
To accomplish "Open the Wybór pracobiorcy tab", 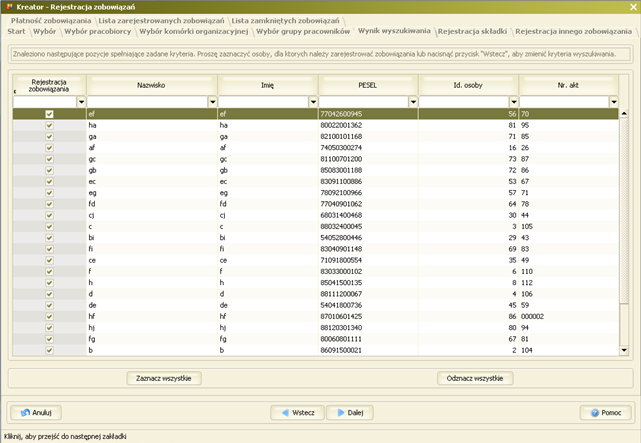I will (x=98, y=31).
